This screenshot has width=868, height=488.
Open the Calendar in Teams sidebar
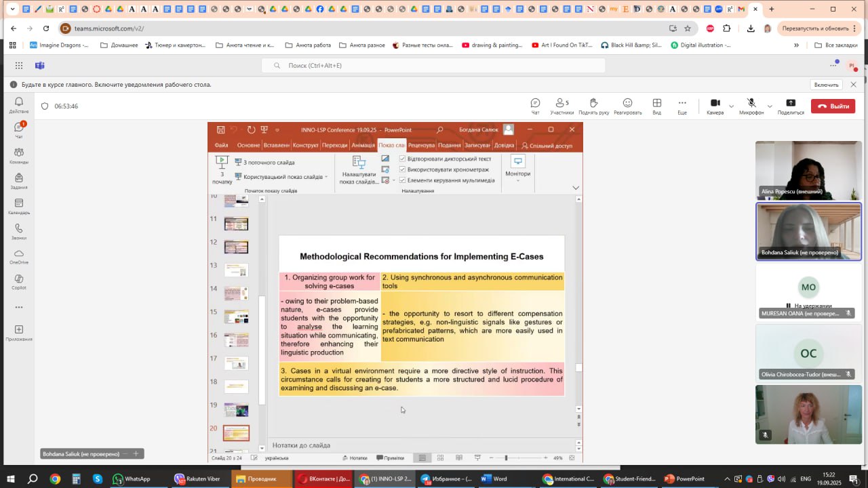(19, 206)
